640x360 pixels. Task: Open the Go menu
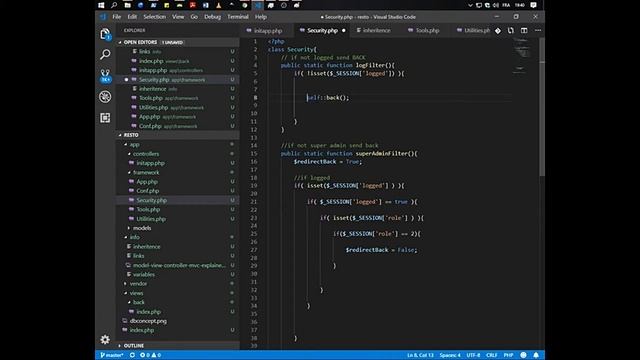[194, 17]
